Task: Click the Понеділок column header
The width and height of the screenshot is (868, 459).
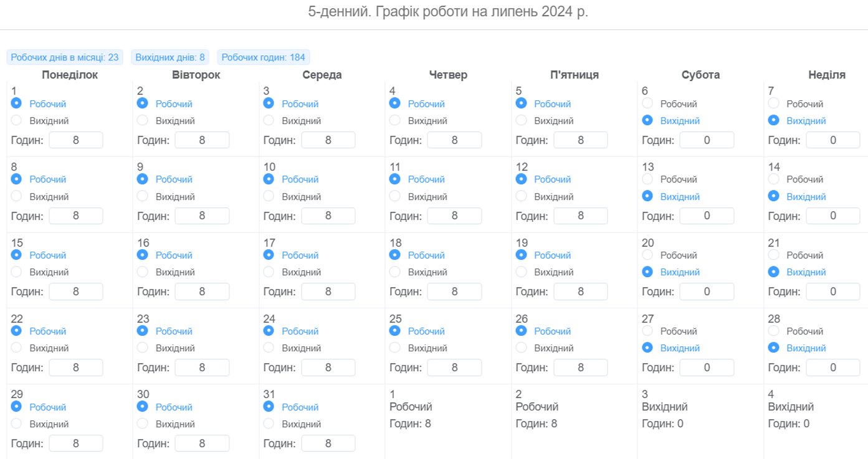Action: (70, 75)
